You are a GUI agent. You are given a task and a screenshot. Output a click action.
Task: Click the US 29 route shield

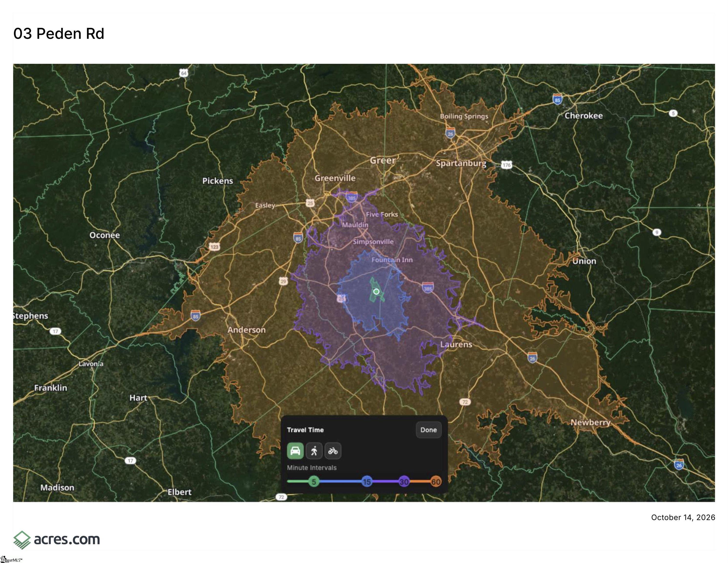283,281
